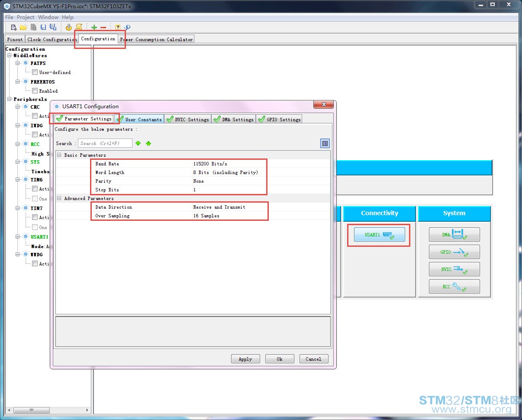
Task: Select the Baud Rate value 115200 Bits/s
Action: (210, 164)
